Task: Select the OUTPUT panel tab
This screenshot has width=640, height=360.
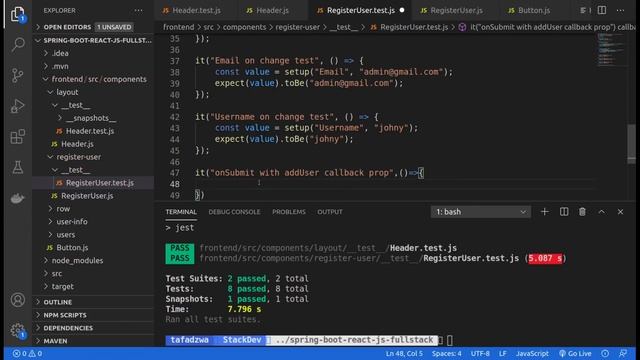Action: click(x=330, y=212)
